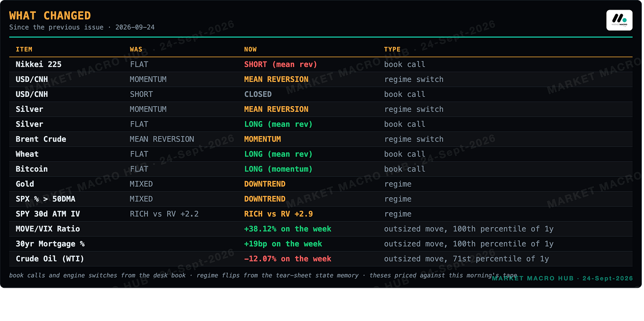The height and width of the screenshot is (321, 644).
Task: Click the CLOSED status for USD/CNH
Action: coord(258,94)
